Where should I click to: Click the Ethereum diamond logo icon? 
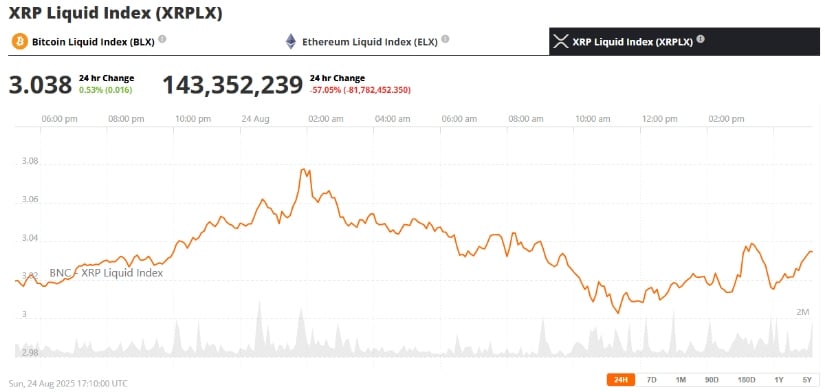tap(290, 42)
